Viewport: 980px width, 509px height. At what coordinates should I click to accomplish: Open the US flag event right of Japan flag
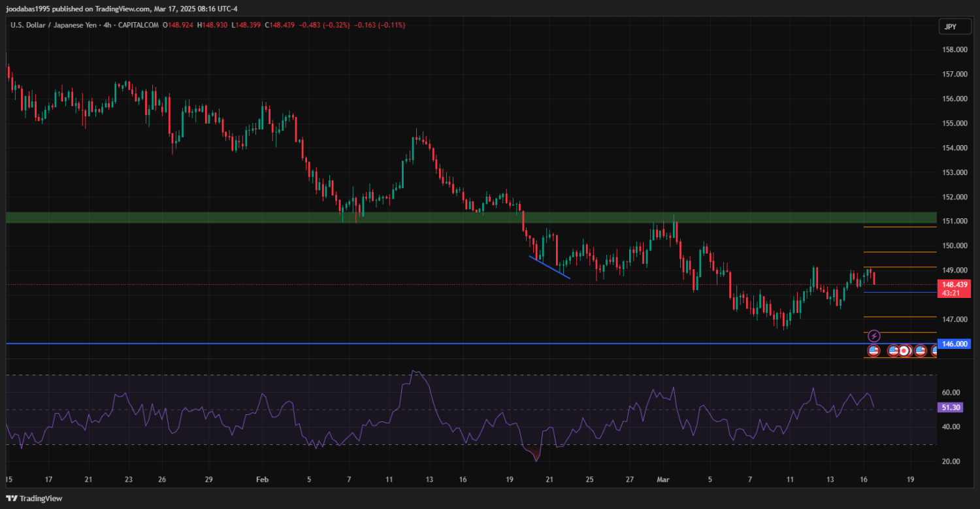click(921, 351)
